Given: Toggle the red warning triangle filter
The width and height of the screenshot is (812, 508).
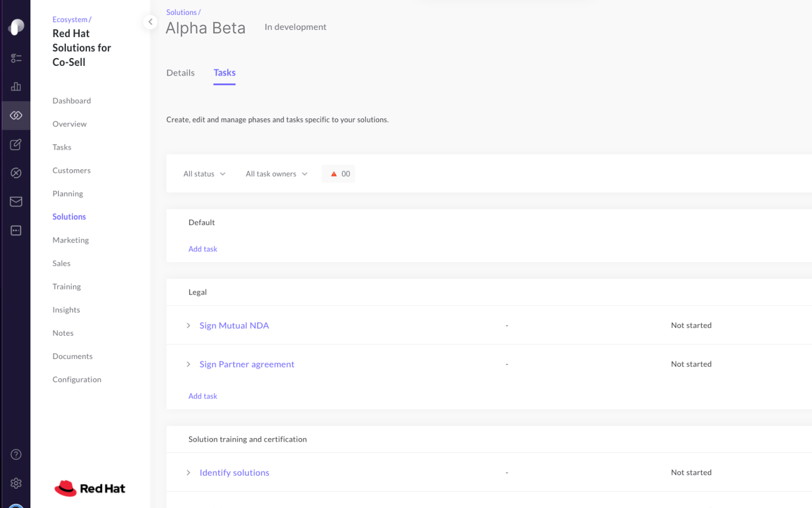Looking at the screenshot, I should point(338,174).
